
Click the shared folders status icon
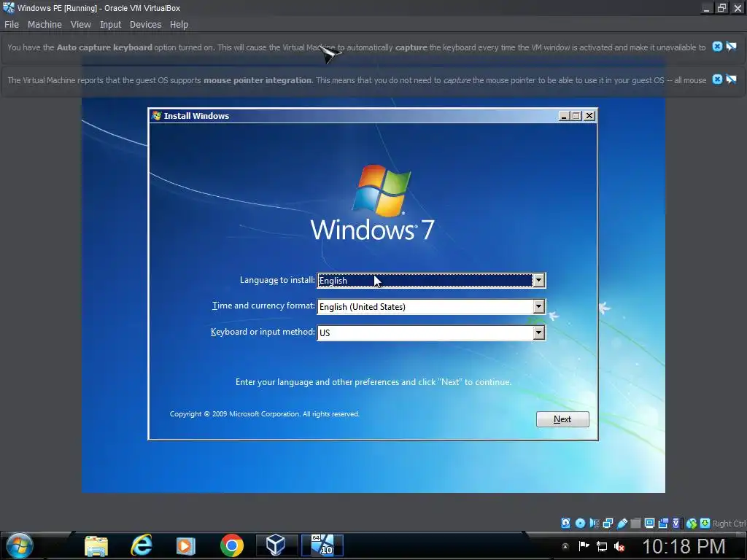(635, 524)
